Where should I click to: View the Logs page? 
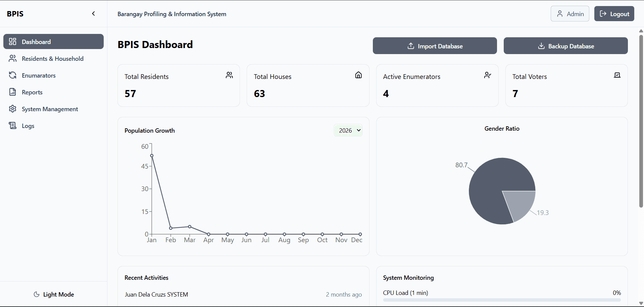(x=53, y=126)
